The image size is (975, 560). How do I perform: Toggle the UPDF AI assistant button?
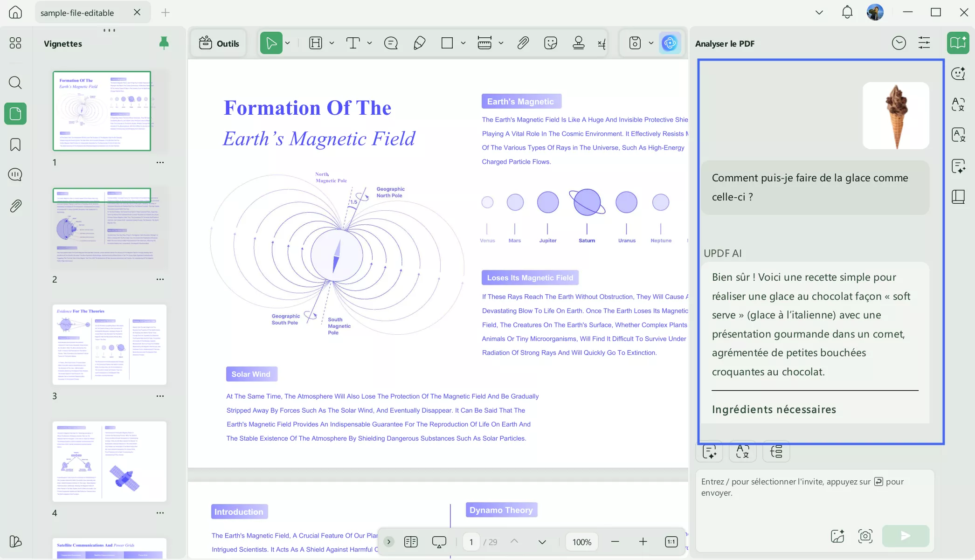670,43
